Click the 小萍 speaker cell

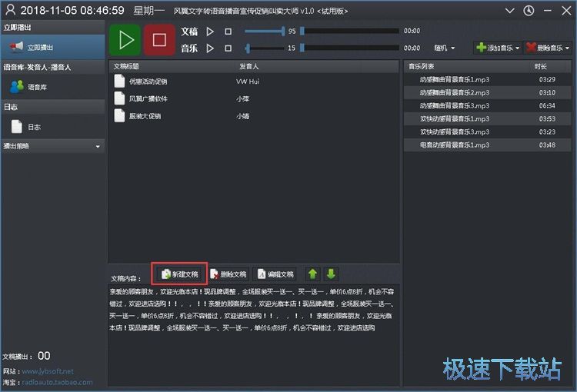[x=243, y=98]
